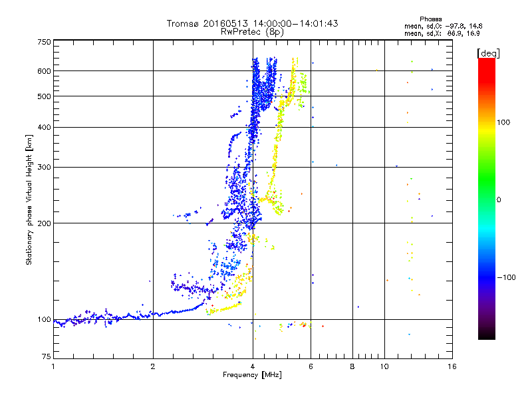Click the 'RwPretec (8p)' subtitle
The height and width of the screenshot is (399, 532).
pyautogui.click(x=252, y=32)
